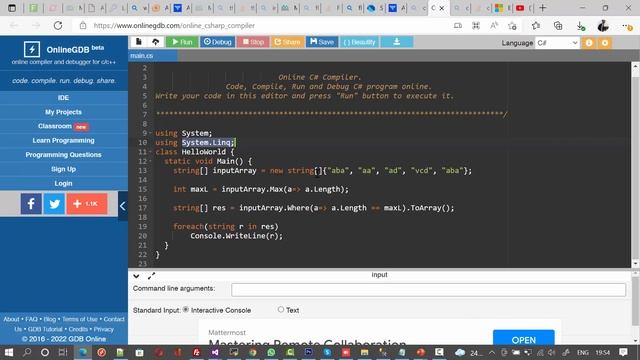Image resolution: width=640 pixels, height=360 pixels.
Task: Open Learn Programming section
Action: click(63, 140)
